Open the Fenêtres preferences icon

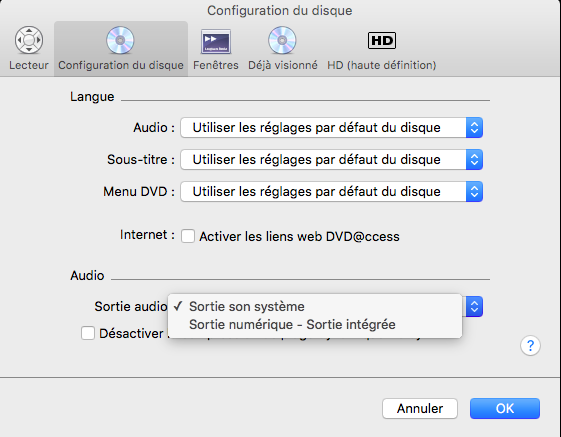pos(216,41)
